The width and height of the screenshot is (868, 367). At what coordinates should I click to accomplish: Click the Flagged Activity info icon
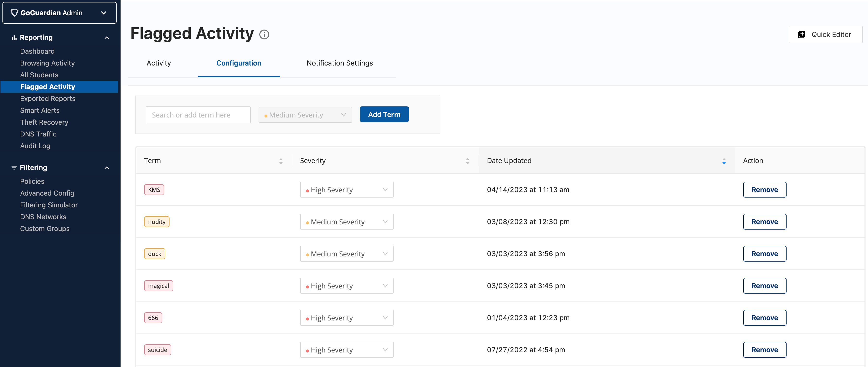click(x=264, y=34)
